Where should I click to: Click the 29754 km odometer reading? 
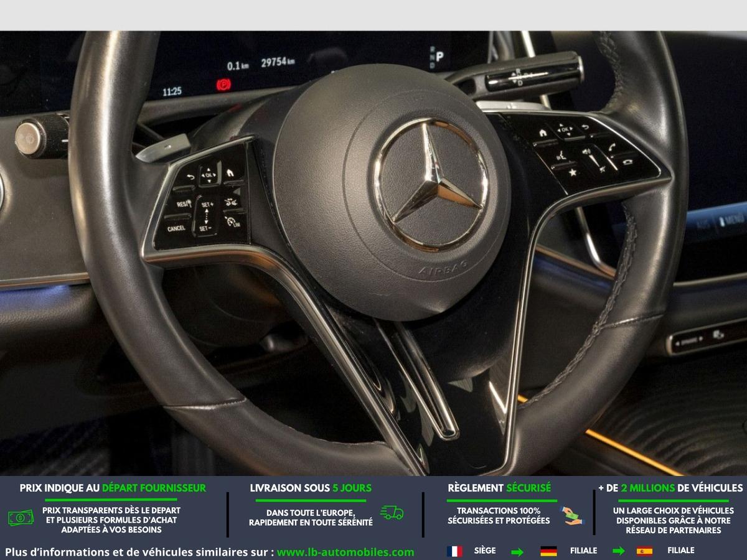278,62
